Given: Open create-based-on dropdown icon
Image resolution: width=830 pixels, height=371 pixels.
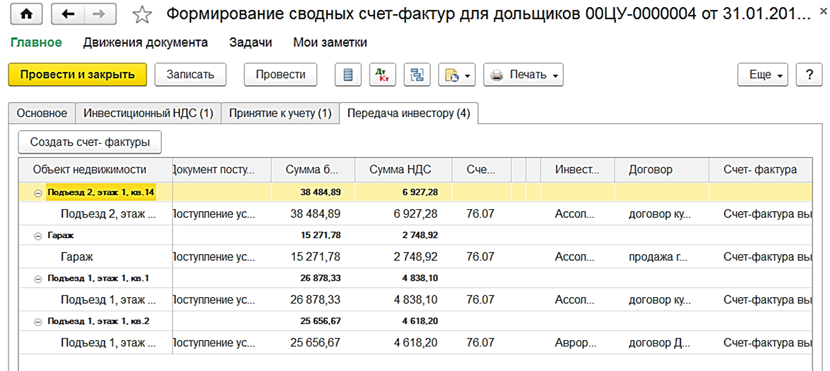Looking at the screenshot, I should coord(456,75).
